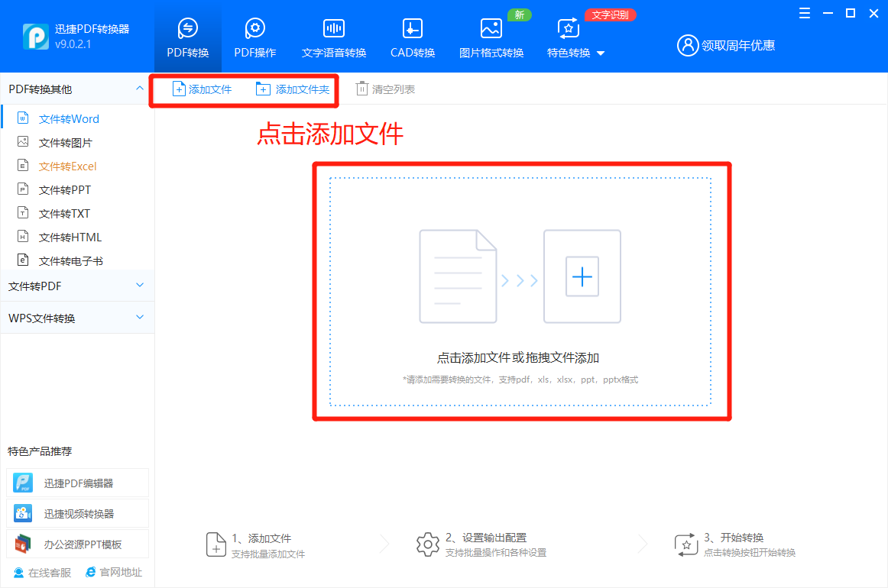The height and width of the screenshot is (588, 888).
Task: Click the 添加文件夹 button
Action: [x=293, y=89]
